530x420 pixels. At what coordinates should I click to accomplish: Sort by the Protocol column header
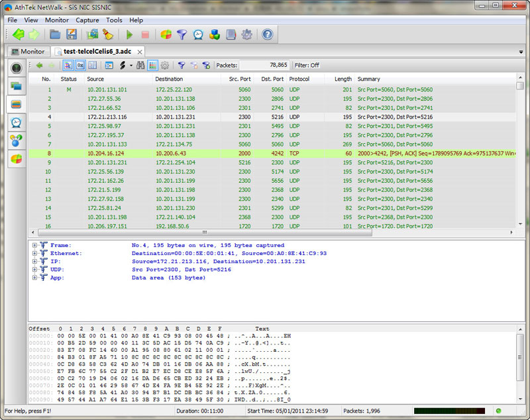click(299, 79)
